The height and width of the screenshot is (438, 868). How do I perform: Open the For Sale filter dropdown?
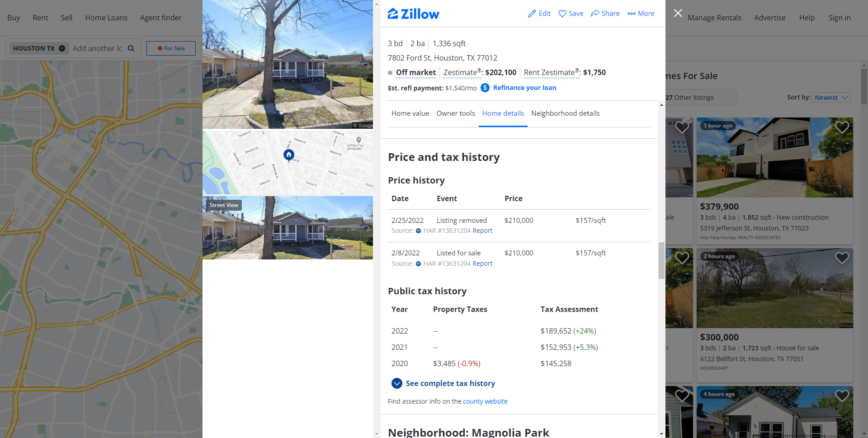pos(171,48)
